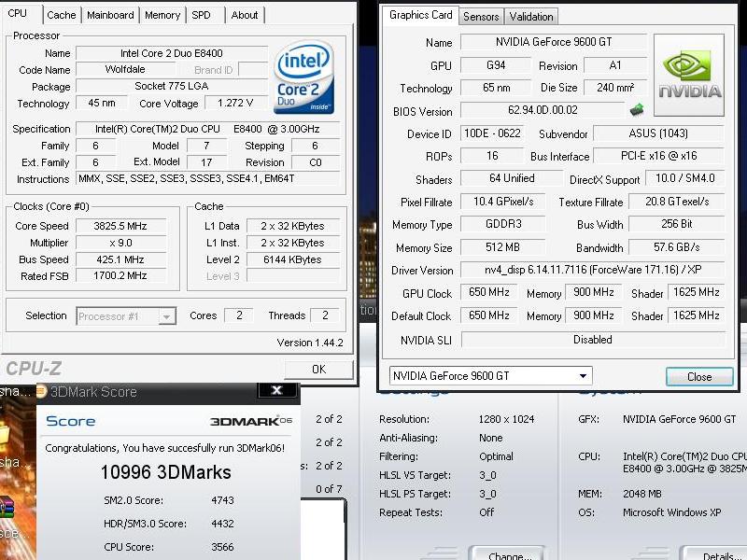Switch to the Sensors tab
Screen dimensions: 747x560
[481, 17]
